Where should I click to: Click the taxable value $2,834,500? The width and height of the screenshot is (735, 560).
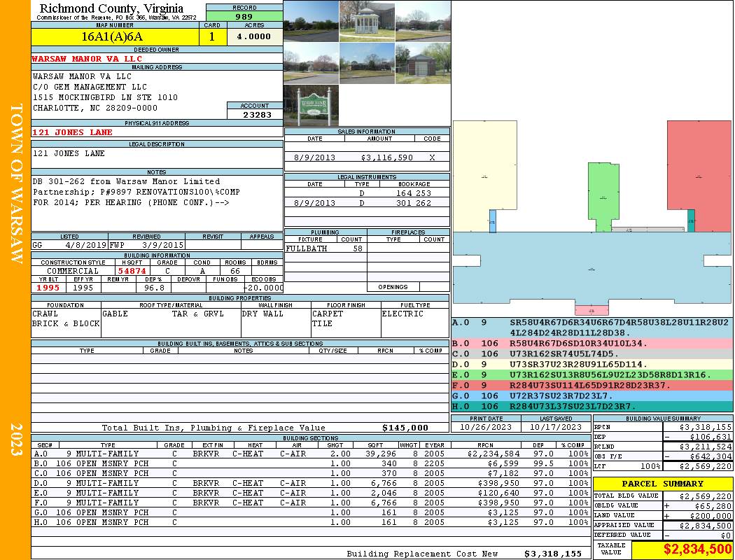pos(682,549)
